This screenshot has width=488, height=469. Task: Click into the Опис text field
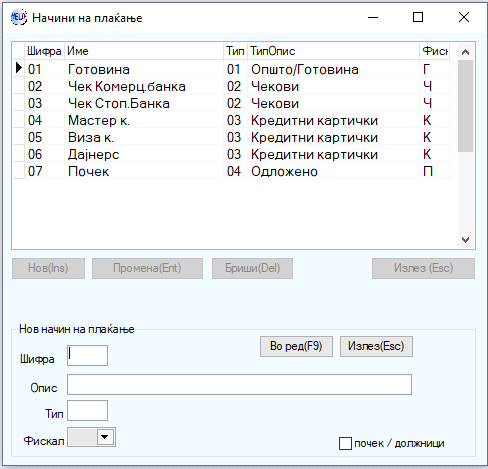click(239, 384)
